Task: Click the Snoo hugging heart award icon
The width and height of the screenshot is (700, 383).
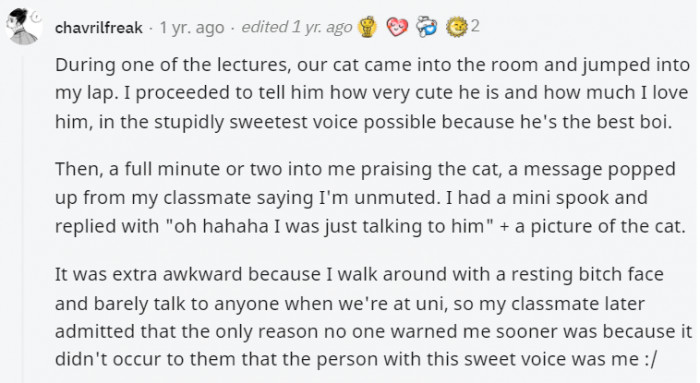Action: pyautogui.click(x=426, y=27)
